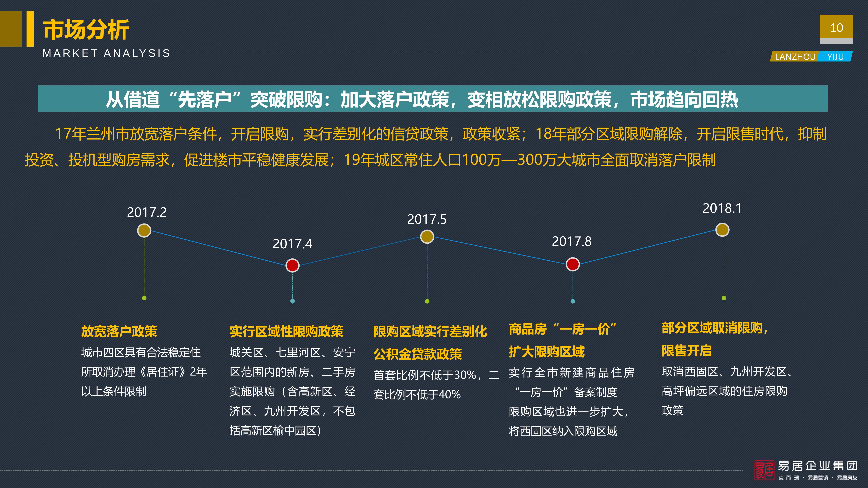The height and width of the screenshot is (488, 868).
Task: Click the 2017.2 gold timeline marker
Action: pyautogui.click(x=144, y=231)
